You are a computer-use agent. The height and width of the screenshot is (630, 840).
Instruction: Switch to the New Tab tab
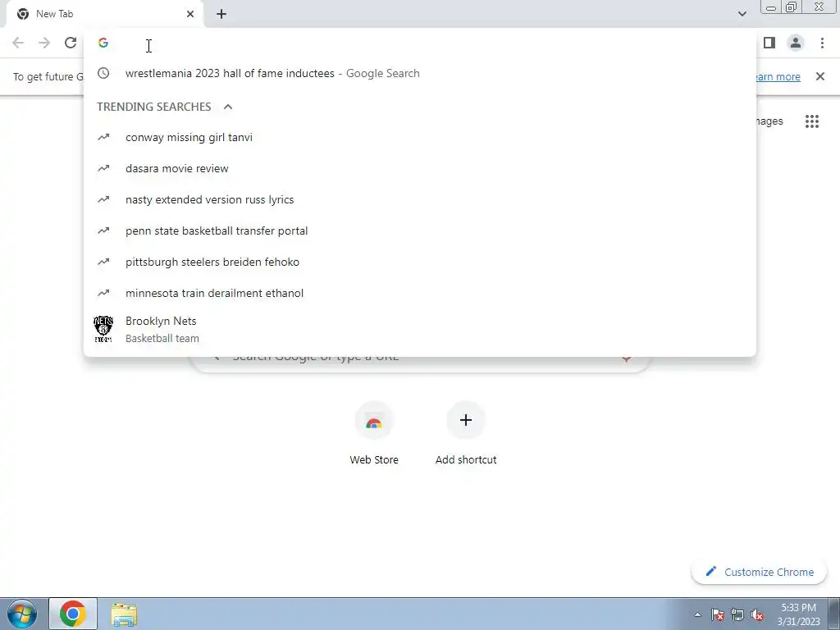[x=104, y=14]
